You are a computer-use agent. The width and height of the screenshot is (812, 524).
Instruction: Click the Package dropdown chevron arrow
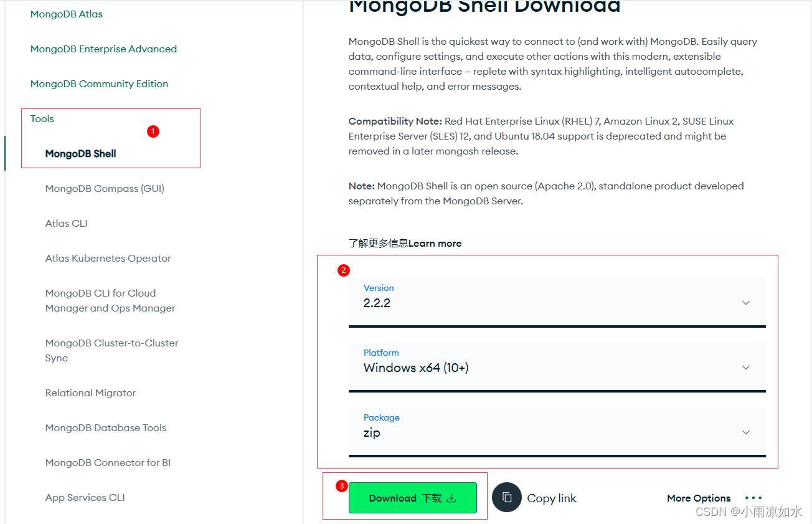pyautogui.click(x=746, y=432)
